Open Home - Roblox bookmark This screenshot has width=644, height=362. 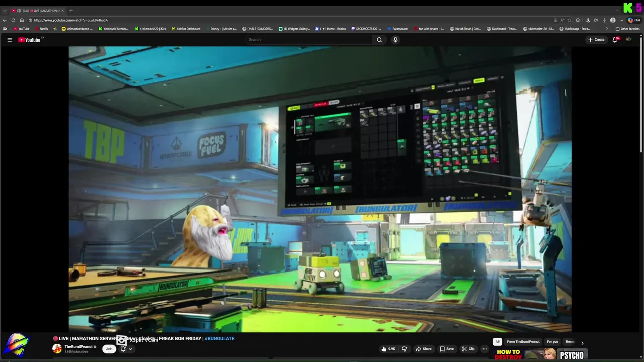(x=331, y=29)
